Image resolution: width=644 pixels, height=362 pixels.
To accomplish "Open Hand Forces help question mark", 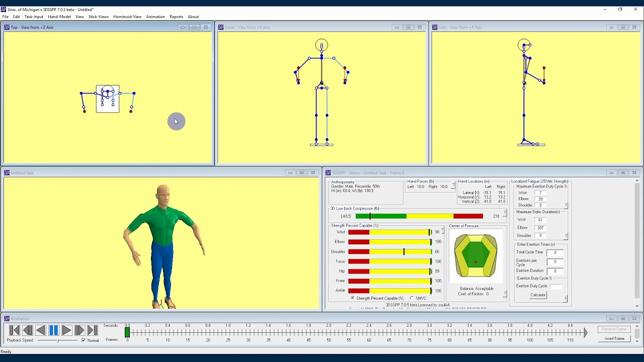I will point(453,186).
